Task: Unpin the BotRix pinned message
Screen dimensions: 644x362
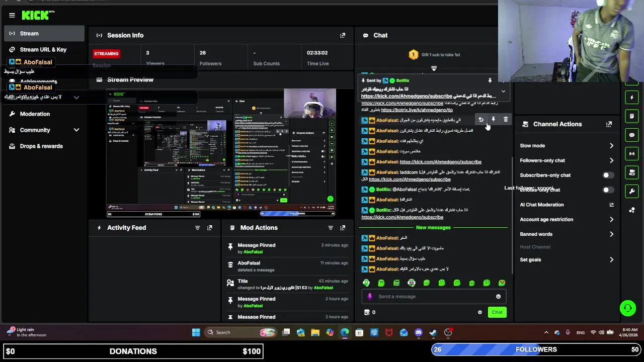Action: click(490, 80)
